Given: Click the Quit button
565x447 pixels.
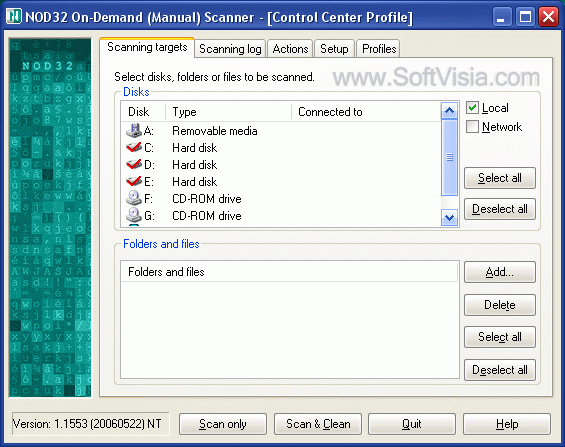Looking at the screenshot, I should [411, 424].
